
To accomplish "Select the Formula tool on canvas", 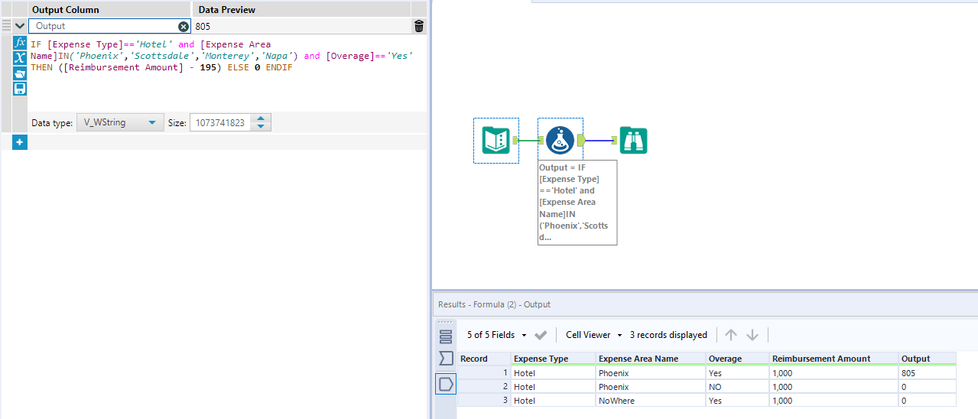I will tap(560, 140).
